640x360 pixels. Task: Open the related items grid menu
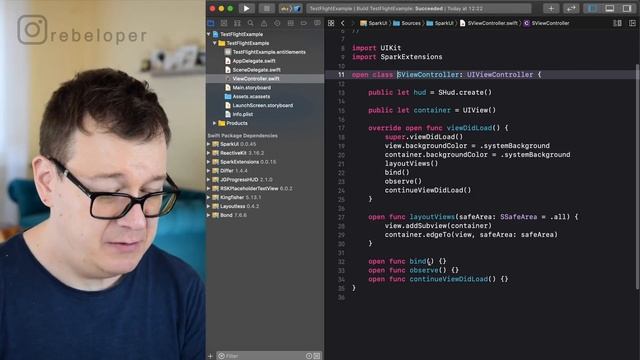click(331, 23)
